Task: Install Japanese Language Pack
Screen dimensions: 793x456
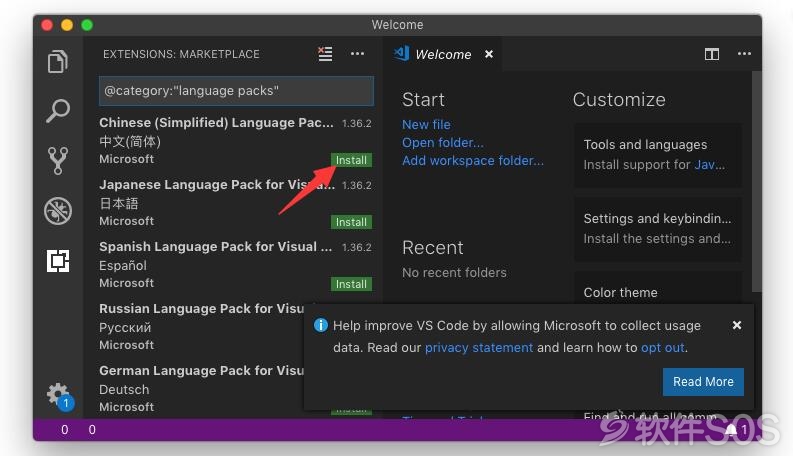Action: [351, 222]
